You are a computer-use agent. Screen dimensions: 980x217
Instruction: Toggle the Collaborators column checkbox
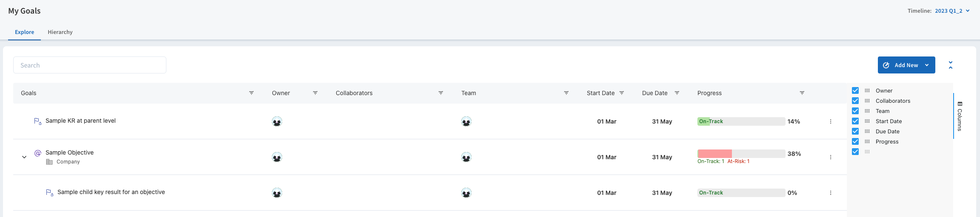(x=855, y=101)
